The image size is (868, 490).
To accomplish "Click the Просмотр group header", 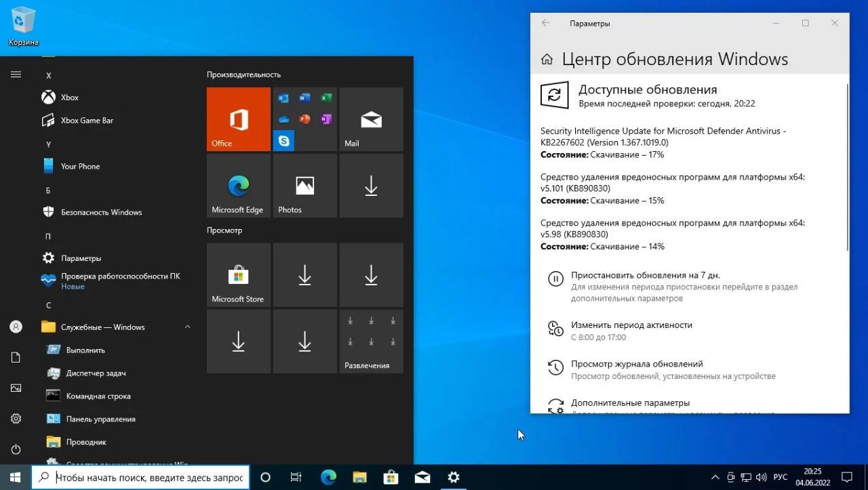I will click(224, 230).
